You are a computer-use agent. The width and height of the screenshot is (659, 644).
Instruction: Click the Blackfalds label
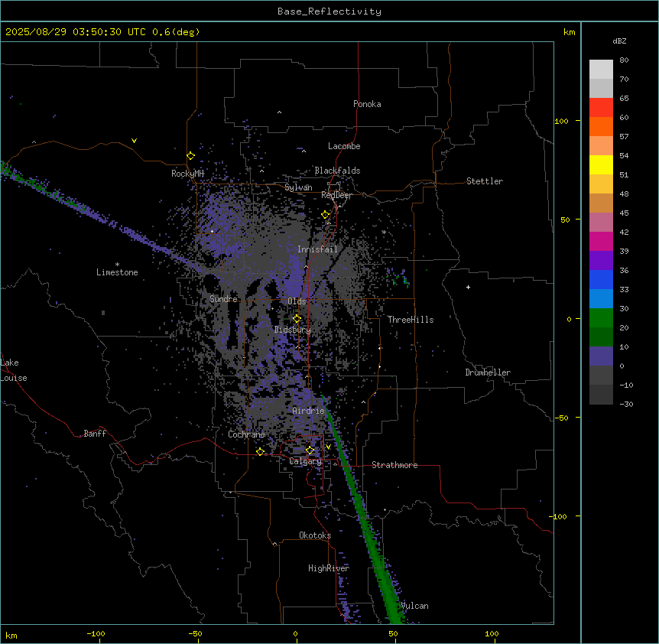tap(337, 171)
